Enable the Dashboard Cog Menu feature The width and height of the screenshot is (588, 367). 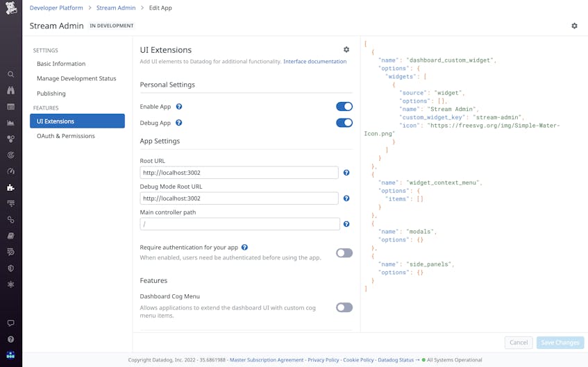tap(344, 308)
